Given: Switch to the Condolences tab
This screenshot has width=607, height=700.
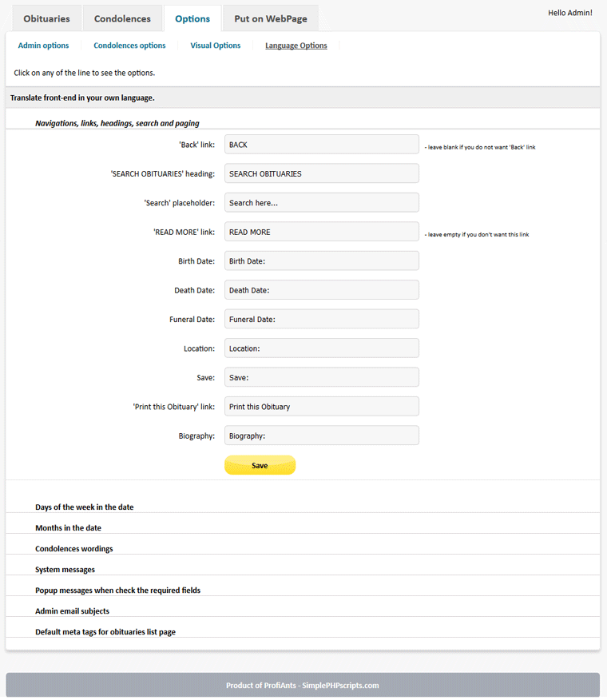Looking at the screenshot, I should [121, 18].
